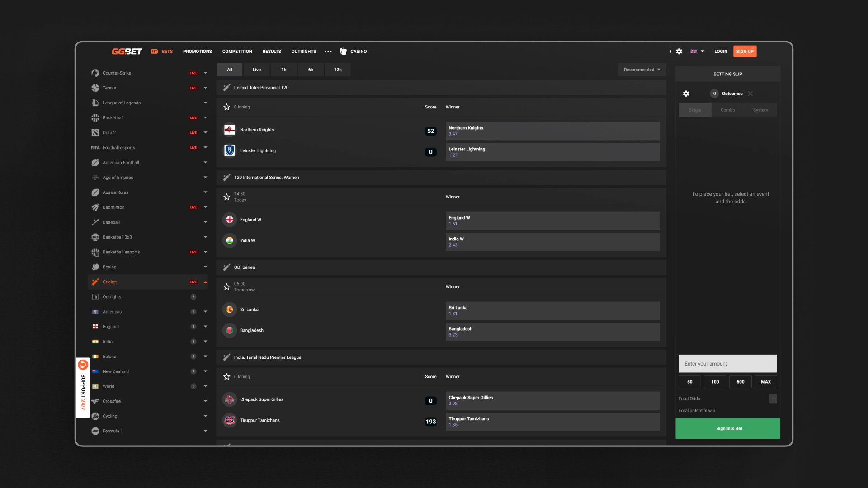Bet on Leinster Lightning at 1.27
Viewport: 868px width, 488px height.
point(552,152)
